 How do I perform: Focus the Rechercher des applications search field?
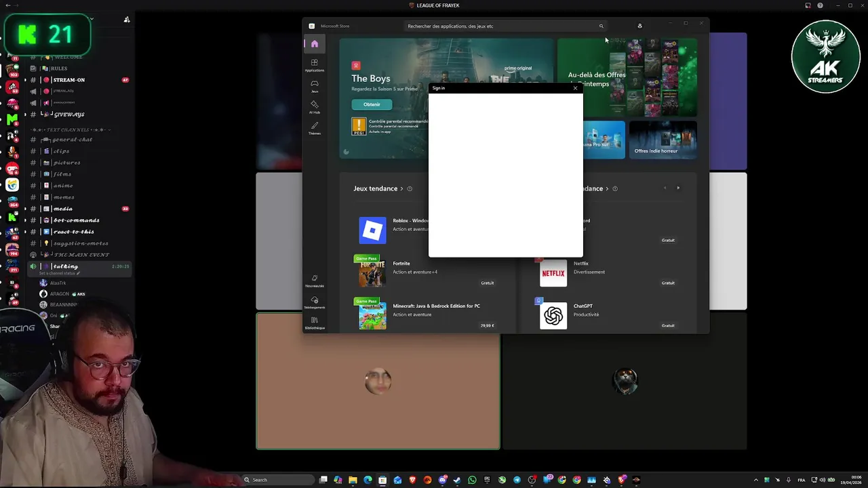tap(505, 26)
